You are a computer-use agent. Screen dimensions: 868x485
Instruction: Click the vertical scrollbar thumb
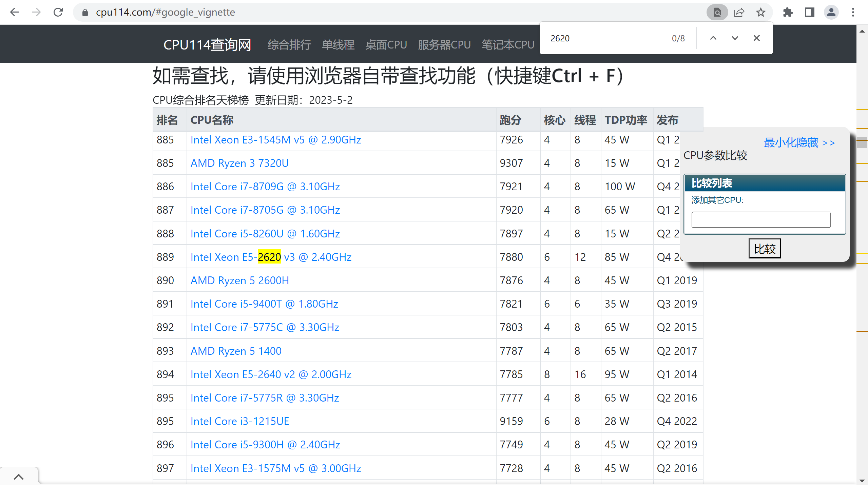pos(862,142)
